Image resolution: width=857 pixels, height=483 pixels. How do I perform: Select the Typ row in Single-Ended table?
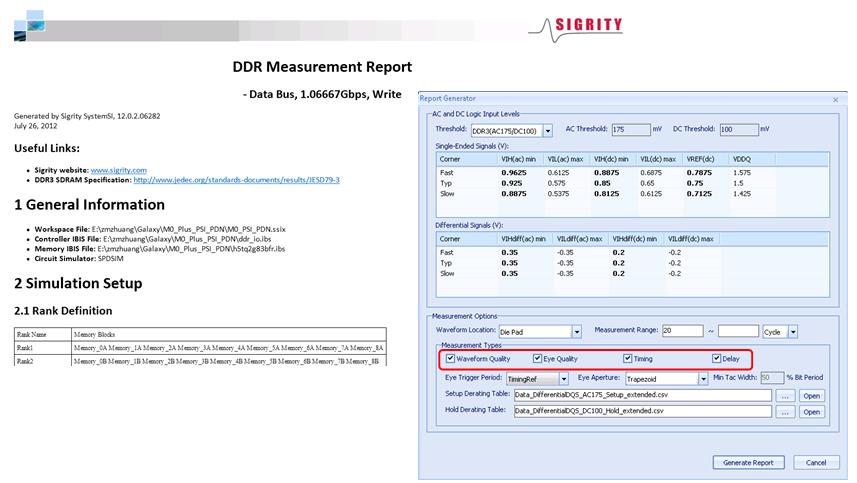click(x=632, y=183)
